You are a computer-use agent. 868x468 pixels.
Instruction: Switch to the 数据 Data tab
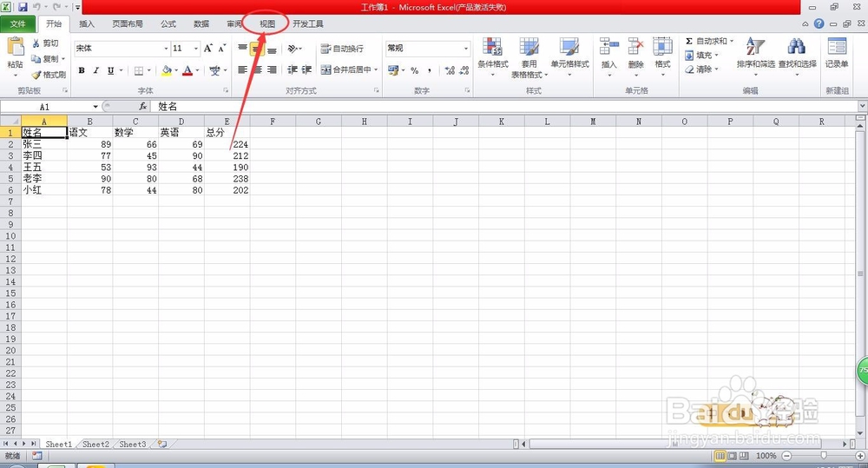(x=201, y=23)
